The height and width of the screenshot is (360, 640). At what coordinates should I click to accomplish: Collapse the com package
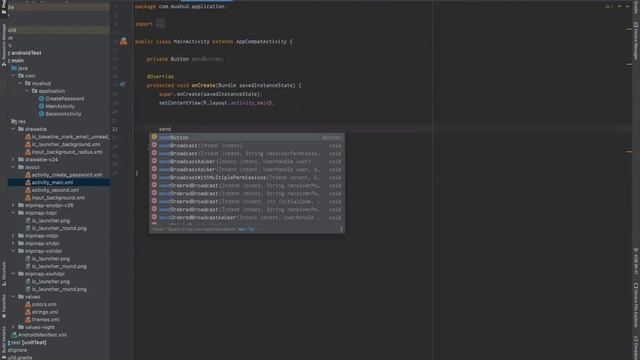(13, 76)
